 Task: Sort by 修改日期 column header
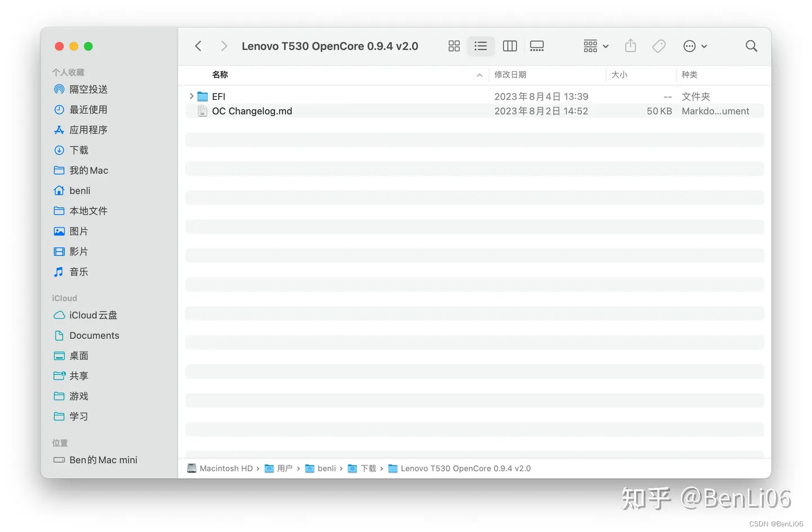[x=510, y=74]
